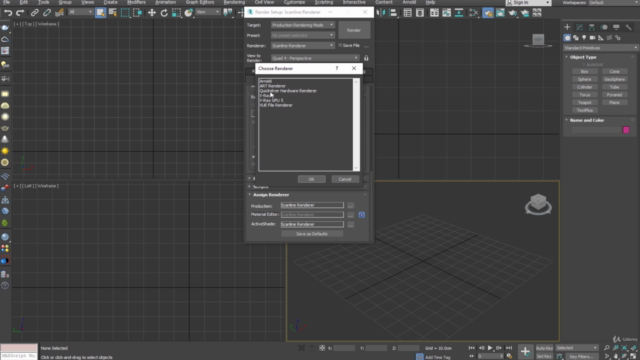Choose the Select Object tool
Image resolution: width=640 pixels, height=360 pixels.
tap(100, 13)
